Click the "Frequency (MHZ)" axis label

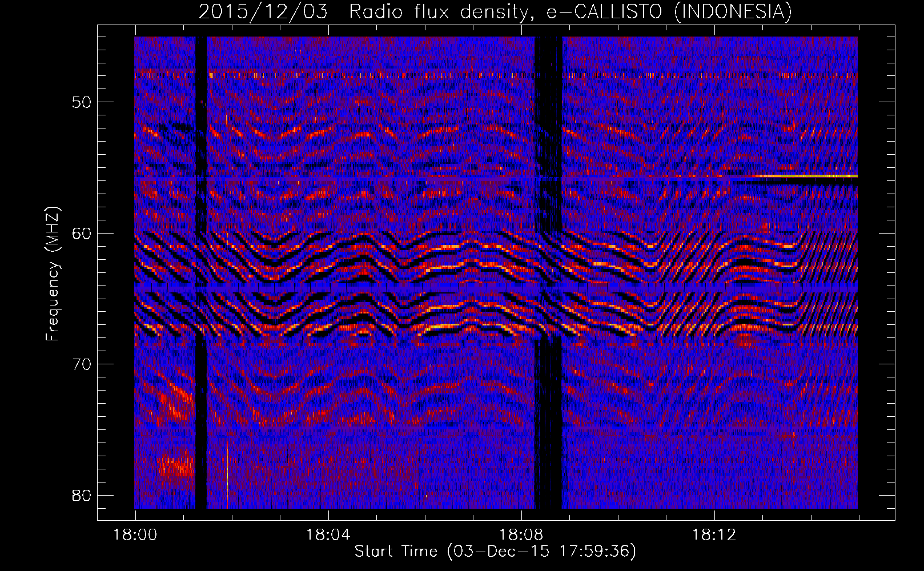click(x=53, y=274)
